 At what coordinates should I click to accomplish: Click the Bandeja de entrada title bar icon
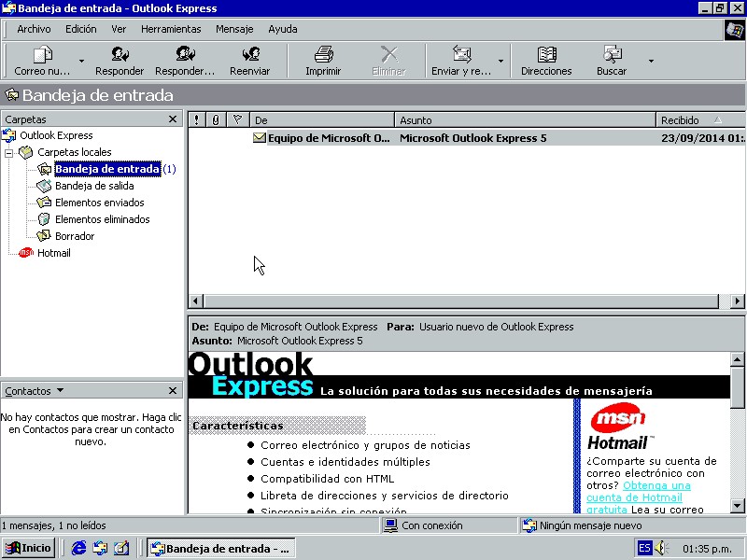click(8, 8)
